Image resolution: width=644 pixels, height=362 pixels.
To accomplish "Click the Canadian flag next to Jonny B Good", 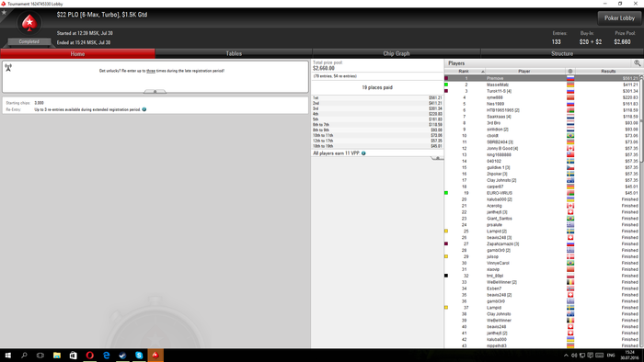I will click(x=570, y=149).
